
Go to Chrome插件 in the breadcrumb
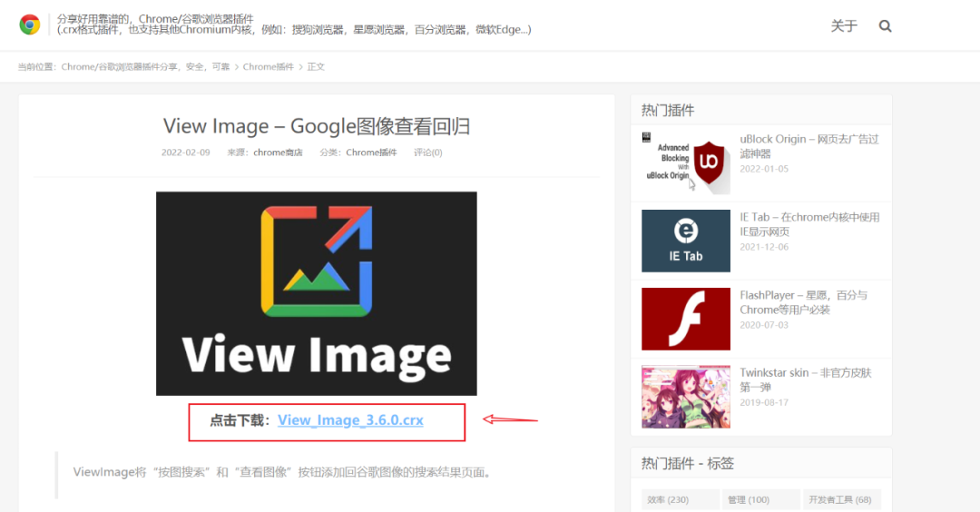(x=269, y=67)
